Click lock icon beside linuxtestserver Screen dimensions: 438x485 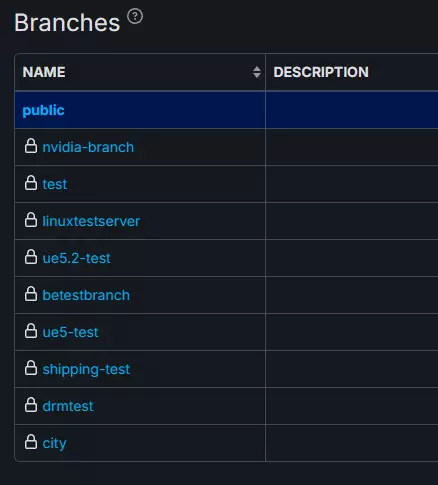[31, 220]
